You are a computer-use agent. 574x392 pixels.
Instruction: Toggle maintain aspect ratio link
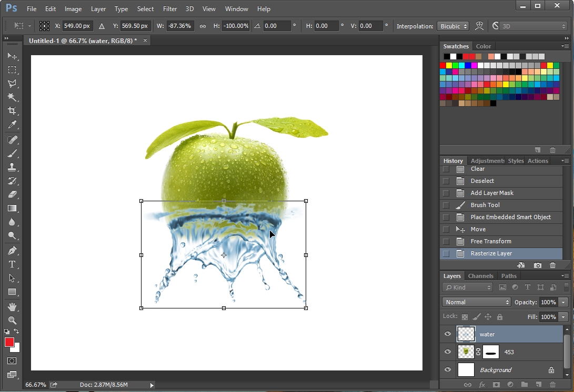coord(203,26)
